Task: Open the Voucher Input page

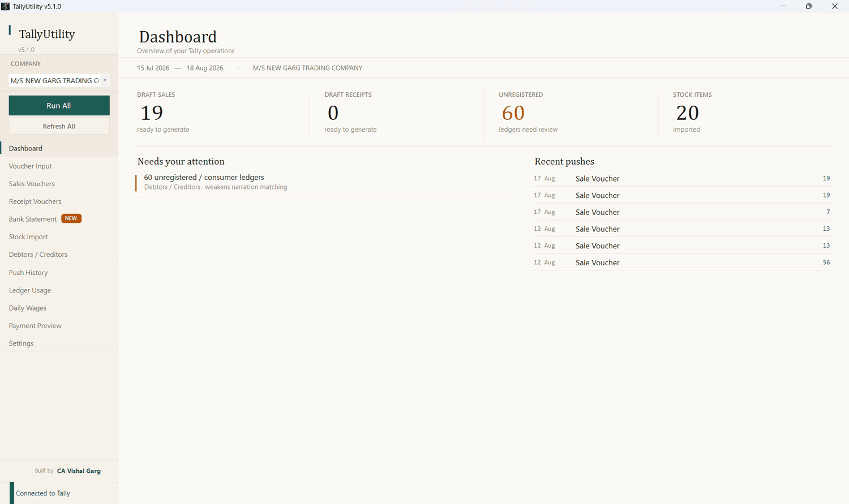Action: pyautogui.click(x=59, y=166)
